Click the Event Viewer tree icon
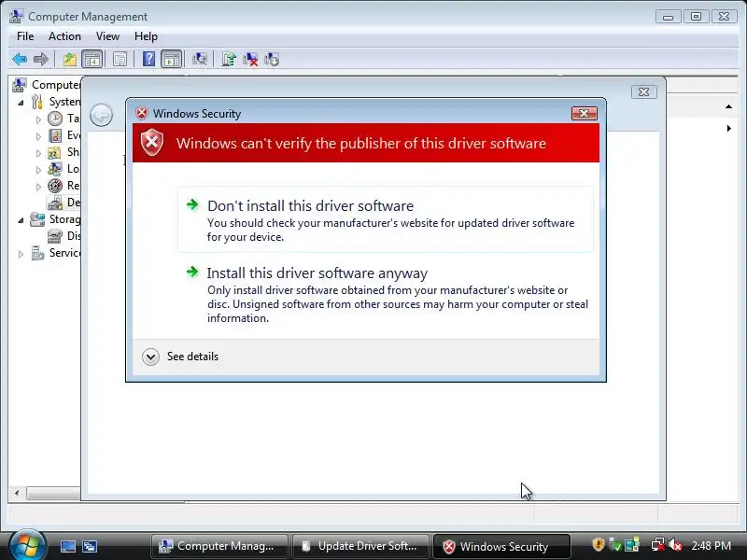 point(55,135)
